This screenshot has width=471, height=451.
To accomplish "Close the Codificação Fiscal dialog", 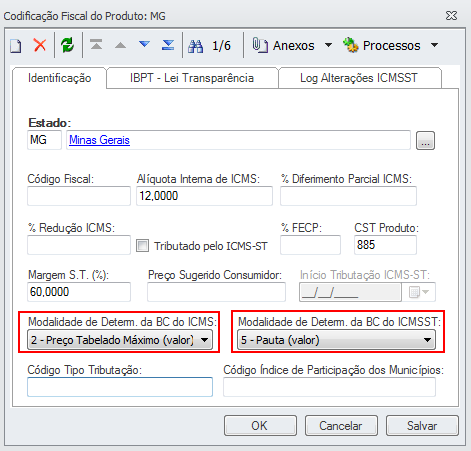I will 452,15.
